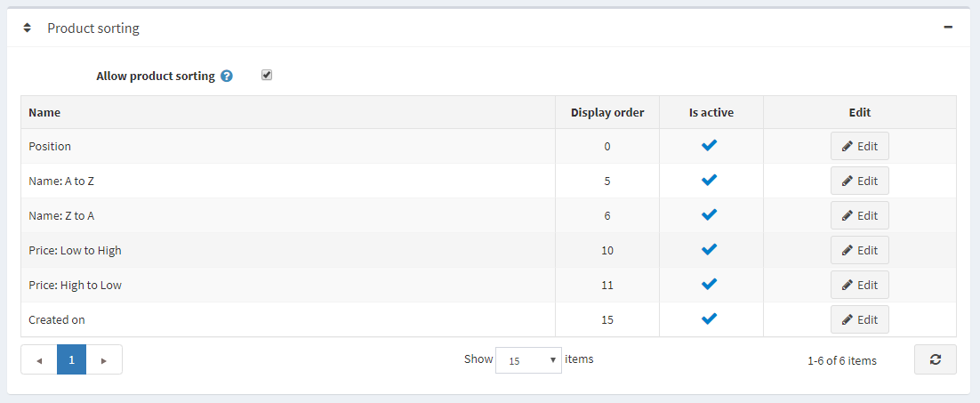Uncheck Allow product sorting checkbox
Screen dimensions: 980x403
point(267,76)
